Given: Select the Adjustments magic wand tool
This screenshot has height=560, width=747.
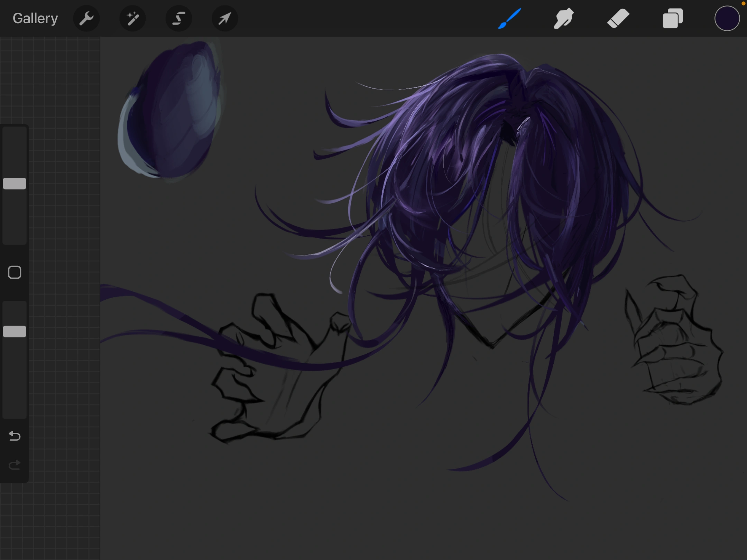Looking at the screenshot, I should 132,18.
